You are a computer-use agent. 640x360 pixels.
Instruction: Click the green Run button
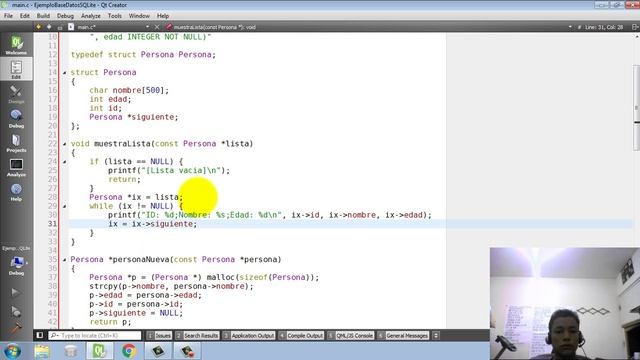tap(15, 292)
